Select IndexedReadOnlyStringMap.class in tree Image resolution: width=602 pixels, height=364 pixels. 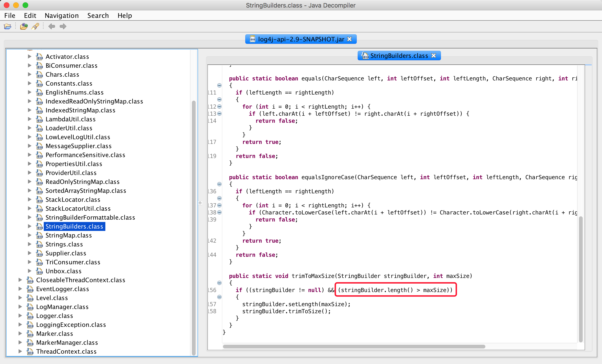94,101
